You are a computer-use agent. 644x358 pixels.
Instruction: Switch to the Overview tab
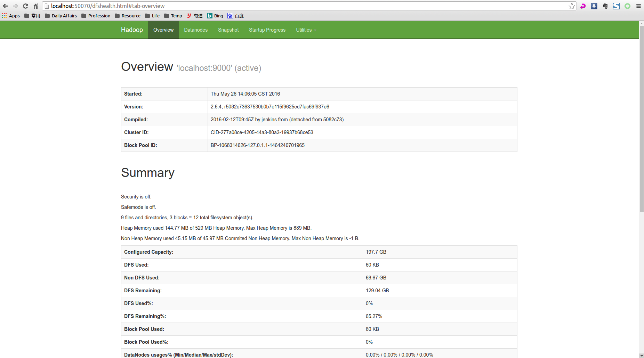[163, 30]
